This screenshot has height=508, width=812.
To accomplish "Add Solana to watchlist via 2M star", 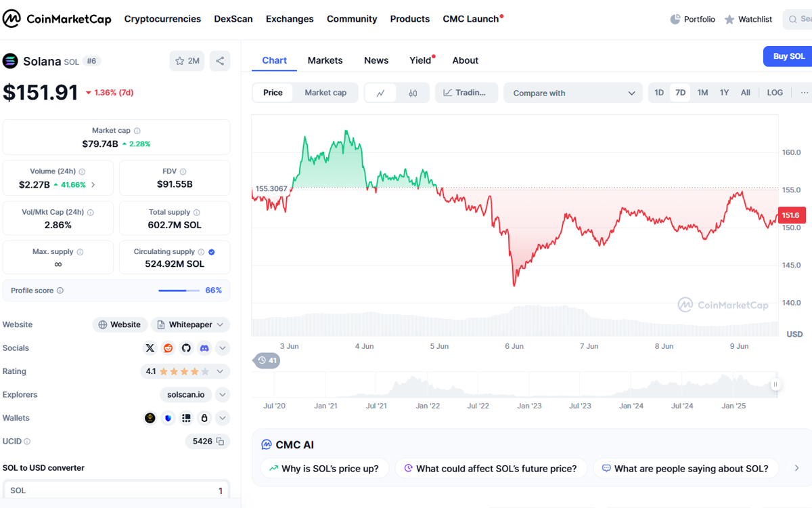I will pos(187,61).
